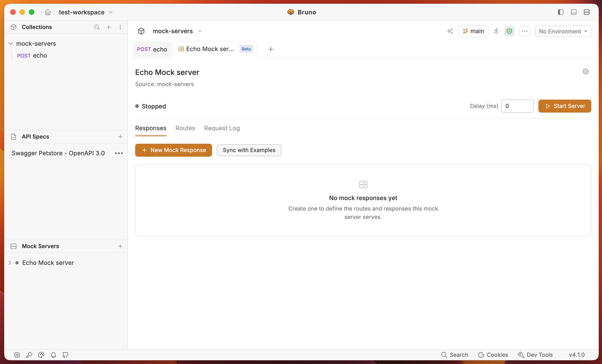Open the collection runner icon

(496, 31)
